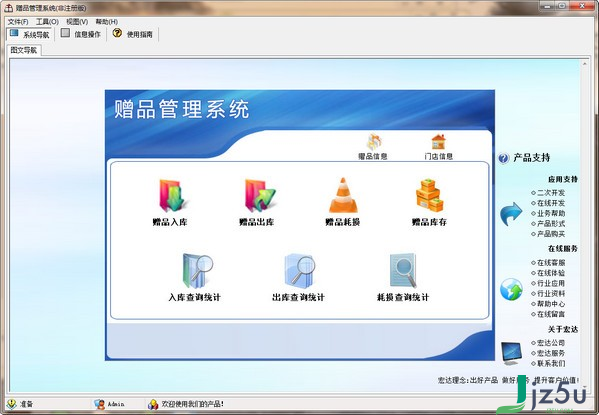Click the app icon in the title bar
This screenshot has height=415, width=599.
pos(8,8)
